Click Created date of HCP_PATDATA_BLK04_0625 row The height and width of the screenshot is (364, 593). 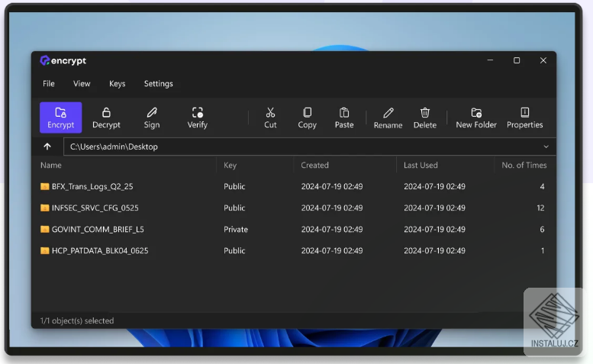(x=332, y=250)
